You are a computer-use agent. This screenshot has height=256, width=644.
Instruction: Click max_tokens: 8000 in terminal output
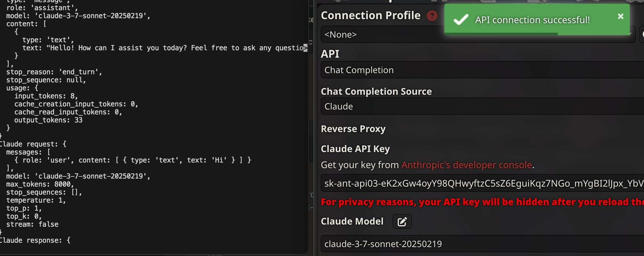[40, 184]
